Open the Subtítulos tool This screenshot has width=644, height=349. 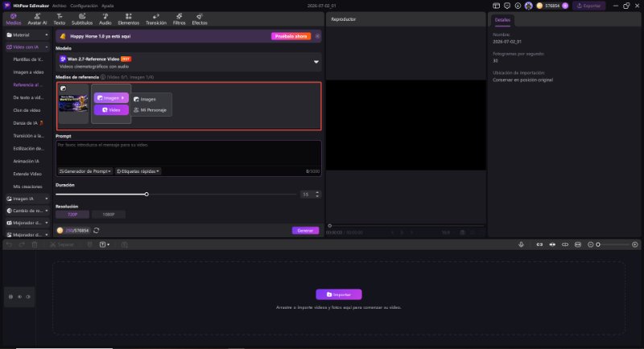82,19
